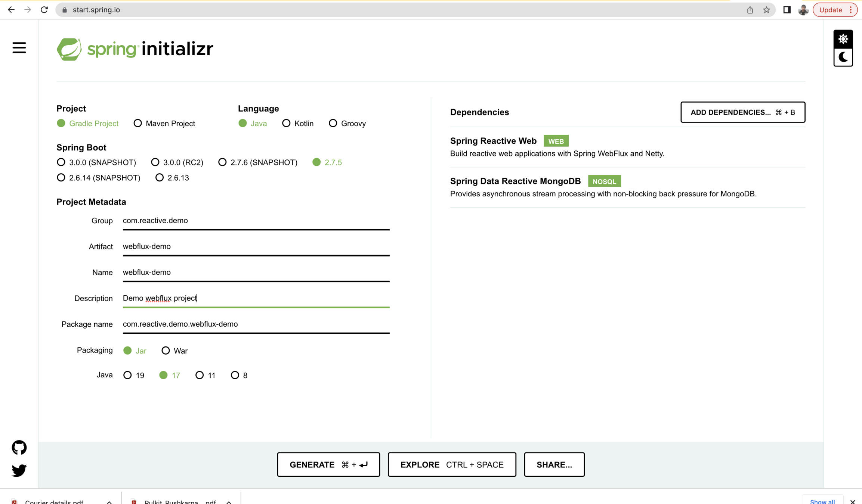Image resolution: width=862 pixels, height=504 pixels.
Task: Select Maven Project radio button
Action: pyautogui.click(x=138, y=123)
